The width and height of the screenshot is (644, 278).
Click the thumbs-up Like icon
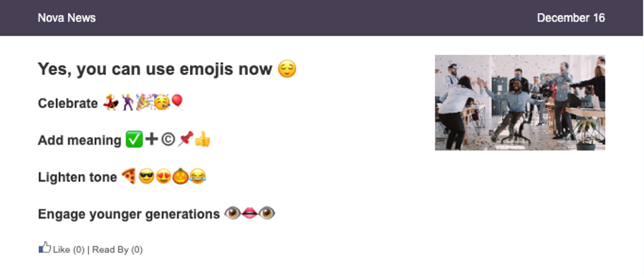point(45,247)
